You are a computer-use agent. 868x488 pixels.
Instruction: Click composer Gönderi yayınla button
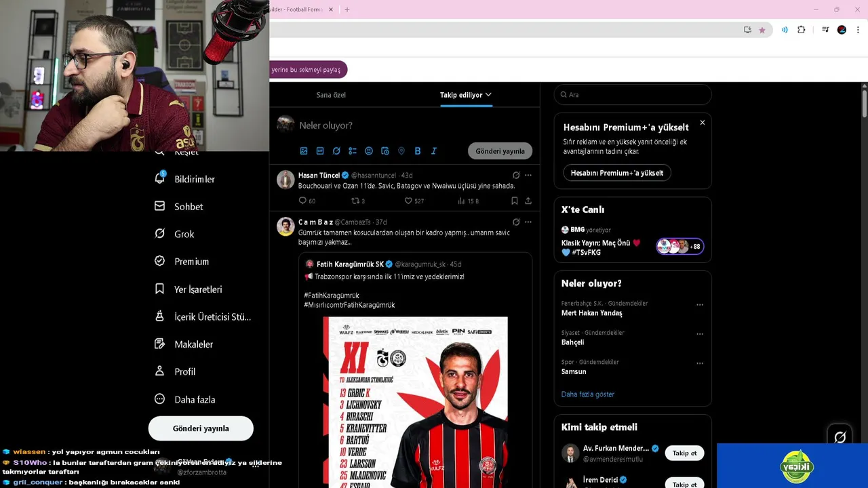(500, 151)
